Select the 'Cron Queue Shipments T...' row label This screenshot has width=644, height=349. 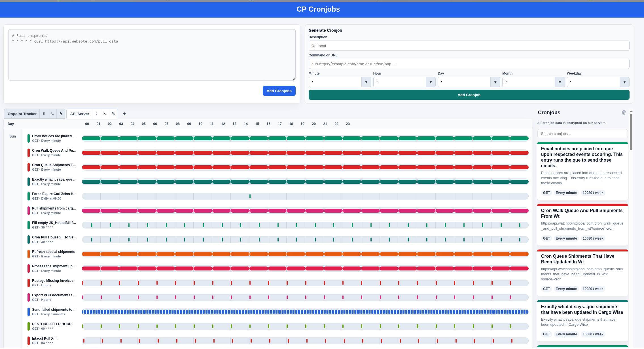pos(54,165)
